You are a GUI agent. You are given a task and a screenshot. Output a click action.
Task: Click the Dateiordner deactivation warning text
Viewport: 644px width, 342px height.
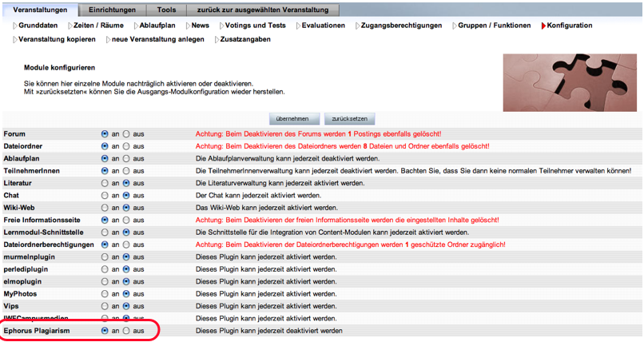coord(343,146)
